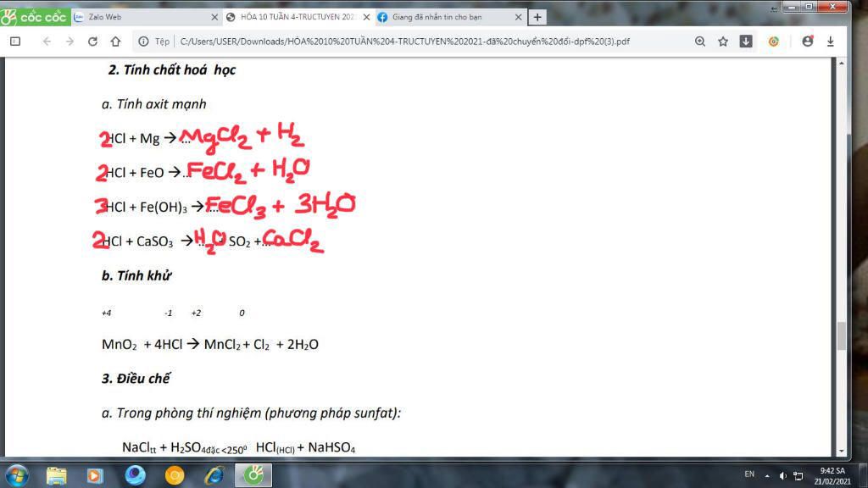Bookmark this page with the star
868x488 pixels.
coord(723,42)
